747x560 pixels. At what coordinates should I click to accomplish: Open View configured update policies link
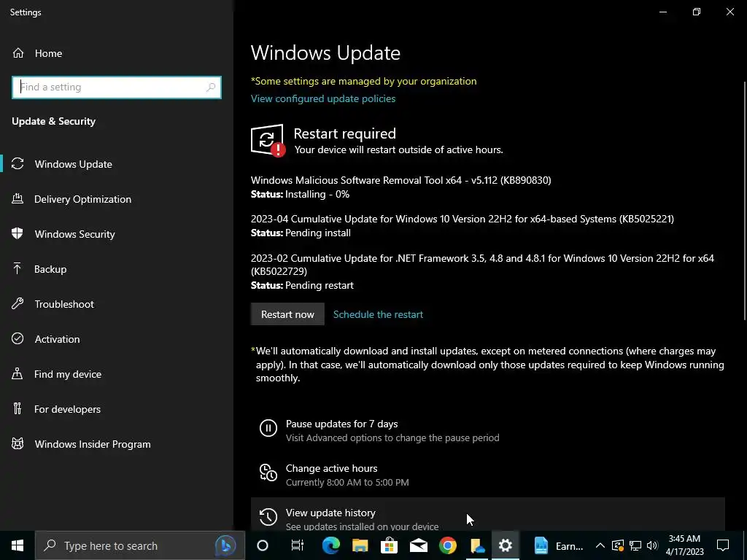coord(323,98)
